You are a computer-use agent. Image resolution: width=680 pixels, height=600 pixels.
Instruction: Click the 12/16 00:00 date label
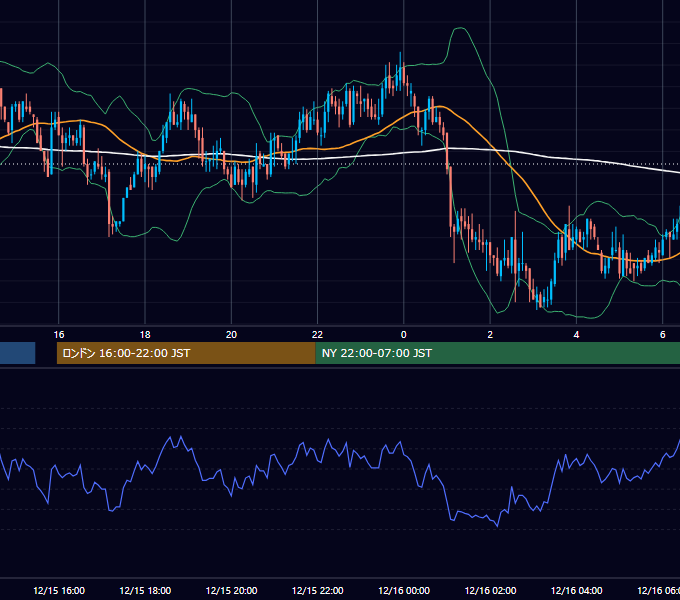click(x=404, y=590)
